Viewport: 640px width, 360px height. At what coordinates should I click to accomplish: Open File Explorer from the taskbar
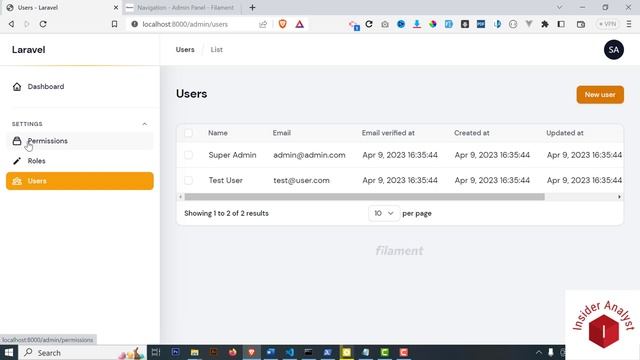[195, 353]
